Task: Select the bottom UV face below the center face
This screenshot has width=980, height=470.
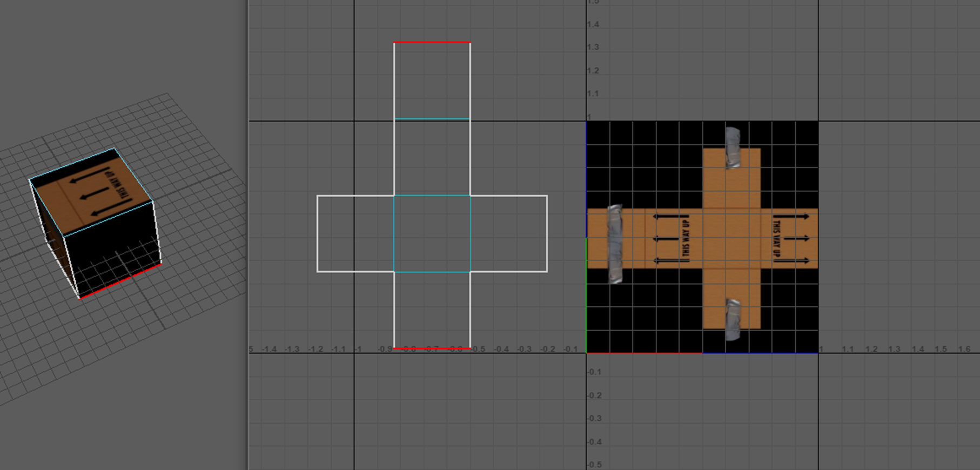Action: click(x=432, y=310)
